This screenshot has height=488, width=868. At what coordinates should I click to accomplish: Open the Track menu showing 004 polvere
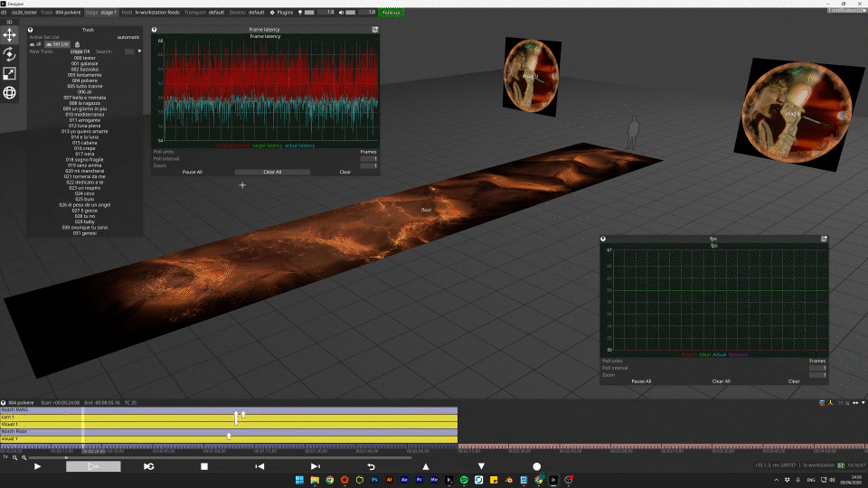[61, 12]
